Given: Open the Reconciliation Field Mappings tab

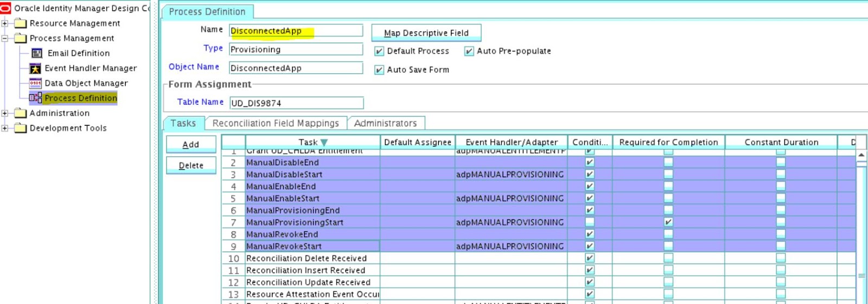Looking at the screenshot, I should click(276, 124).
